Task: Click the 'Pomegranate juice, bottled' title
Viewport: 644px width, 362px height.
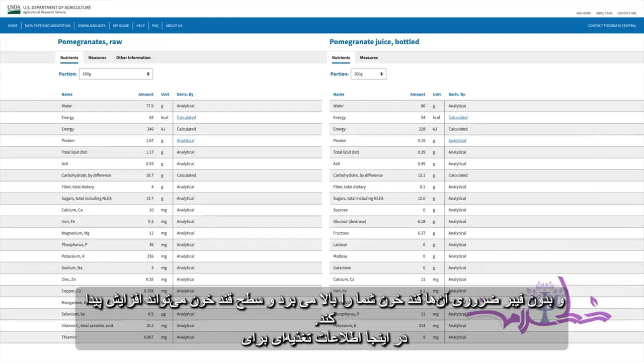Action: (374, 42)
